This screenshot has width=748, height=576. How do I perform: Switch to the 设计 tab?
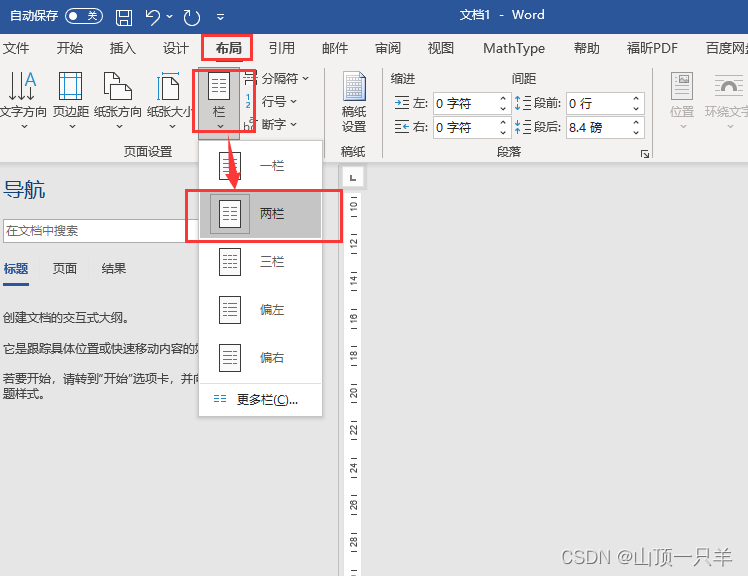(176, 48)
